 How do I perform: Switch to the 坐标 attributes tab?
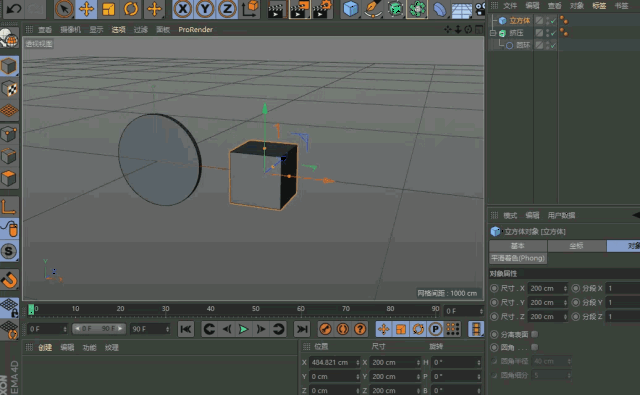(576, 246)
